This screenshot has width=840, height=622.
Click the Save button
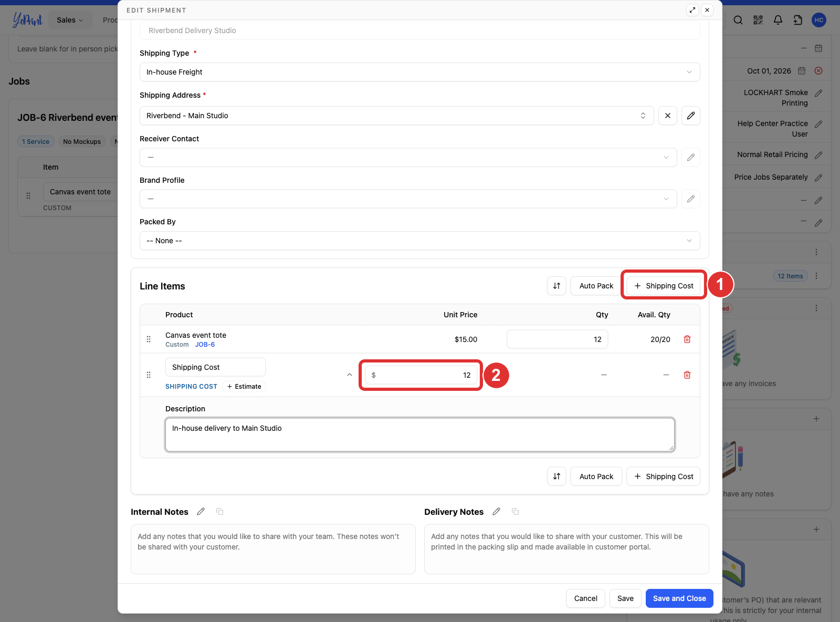click(625, 598)
